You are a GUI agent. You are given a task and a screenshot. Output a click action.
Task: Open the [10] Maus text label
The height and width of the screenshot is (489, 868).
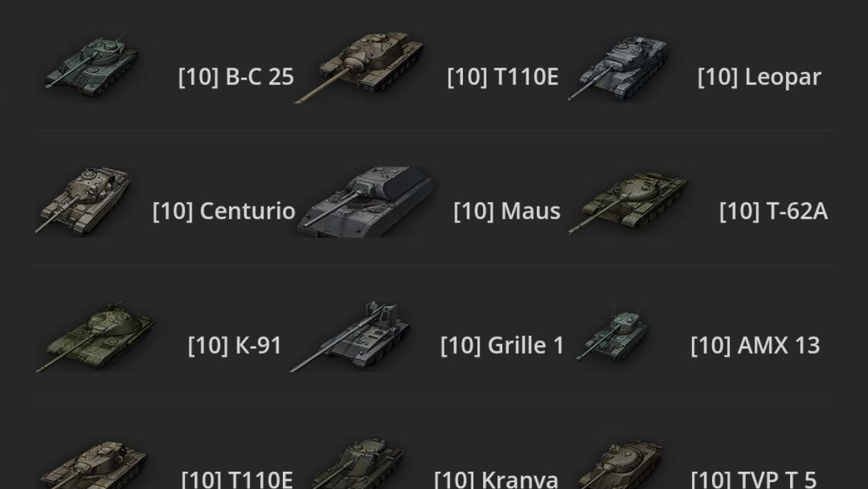pos(507,211)
